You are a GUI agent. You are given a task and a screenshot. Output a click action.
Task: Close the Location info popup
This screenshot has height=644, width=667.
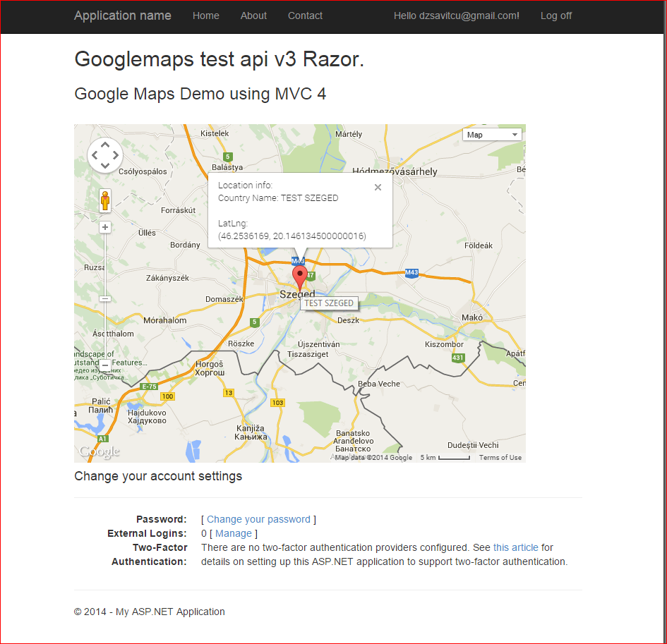(x=378, y=188)
